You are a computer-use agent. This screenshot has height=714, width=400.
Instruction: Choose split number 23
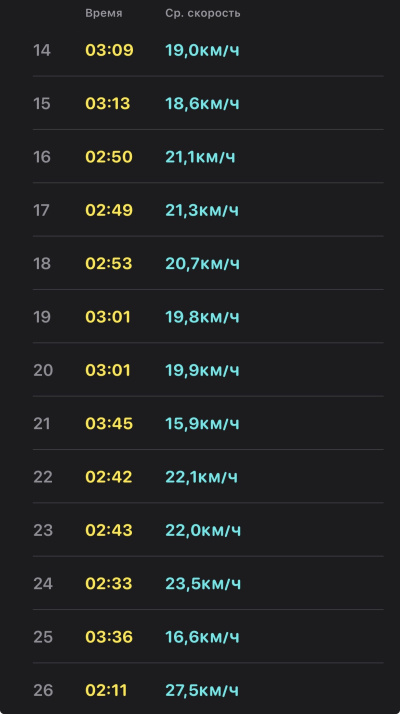click(x=43, y=530)
